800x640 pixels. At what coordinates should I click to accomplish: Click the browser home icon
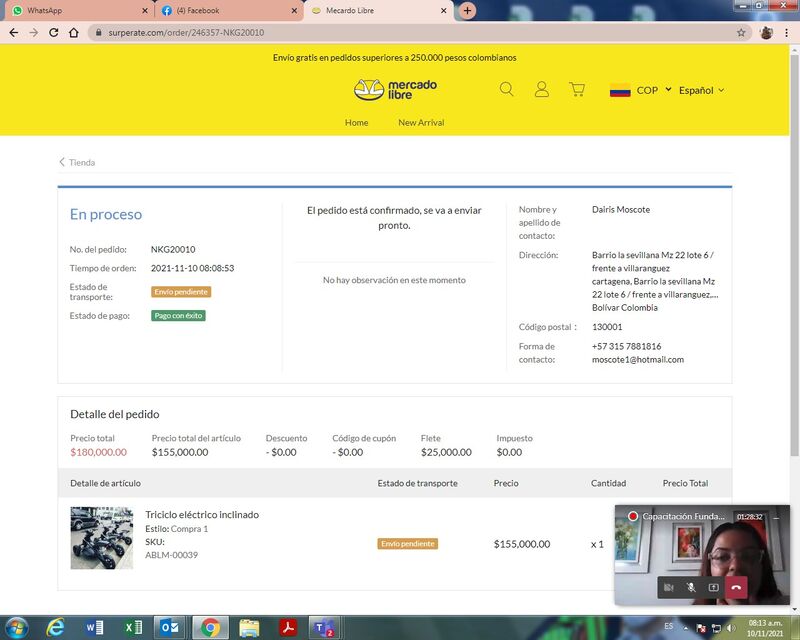(74, 33)
